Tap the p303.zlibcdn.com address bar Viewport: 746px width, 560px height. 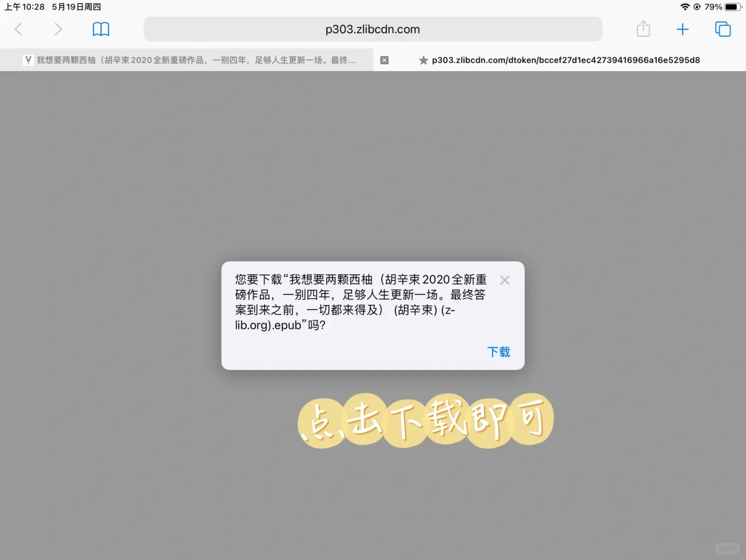(x=373, y=29)
